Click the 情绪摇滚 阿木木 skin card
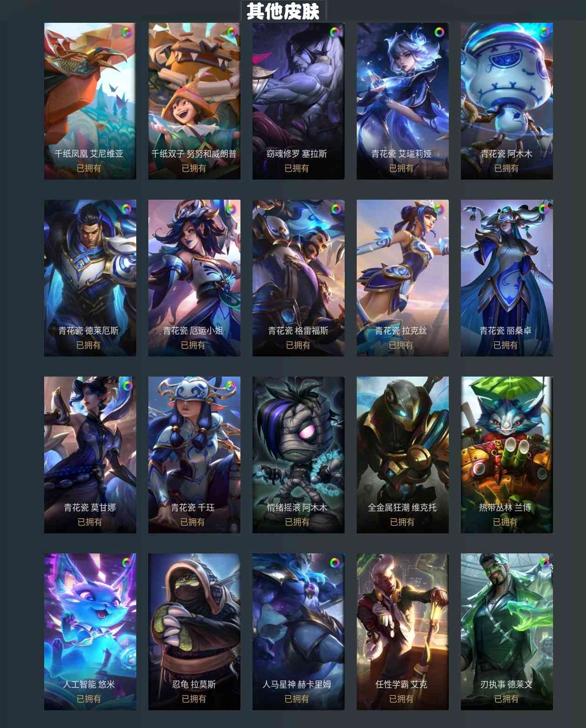Viewport: 586px width, 728px height. 299,455
